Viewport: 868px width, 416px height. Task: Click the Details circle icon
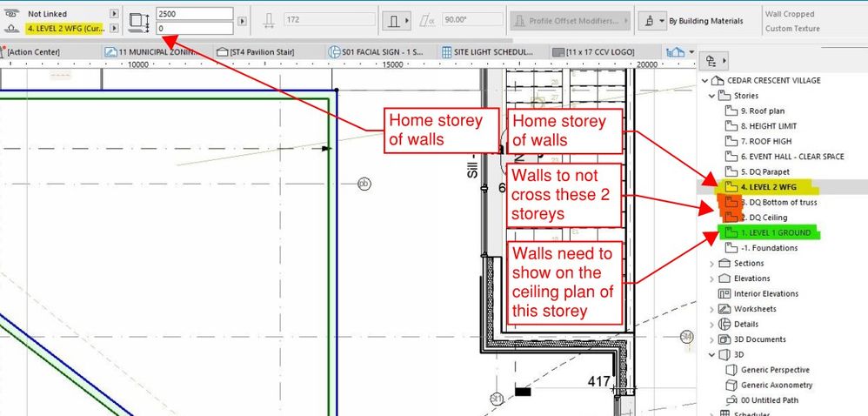[724, 324]
